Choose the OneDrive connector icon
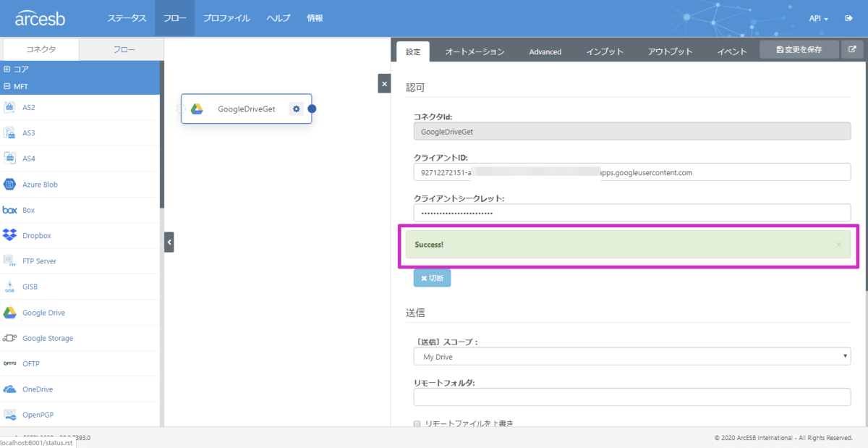Screen dimensions: 868x448 click(10, 389)
